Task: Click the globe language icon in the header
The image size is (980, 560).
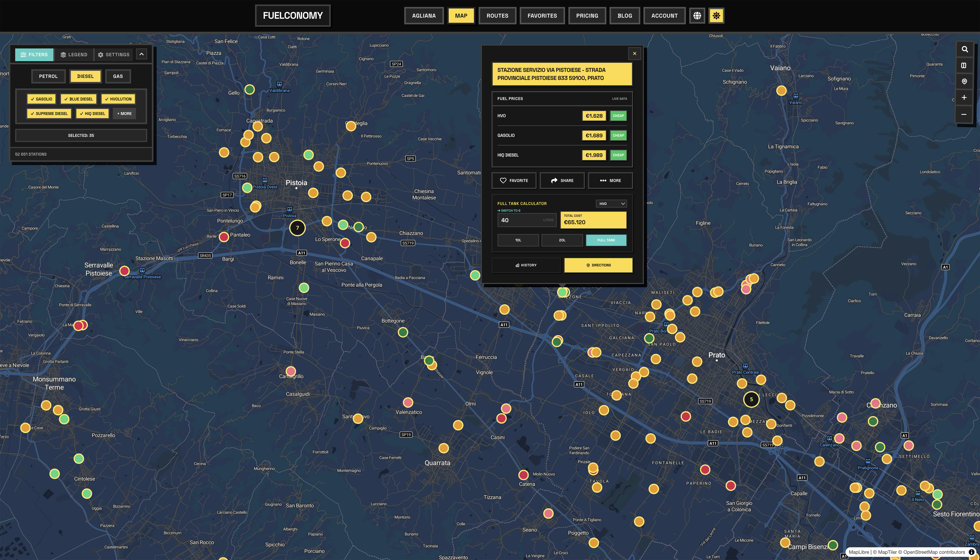Action: coord(697,16)
